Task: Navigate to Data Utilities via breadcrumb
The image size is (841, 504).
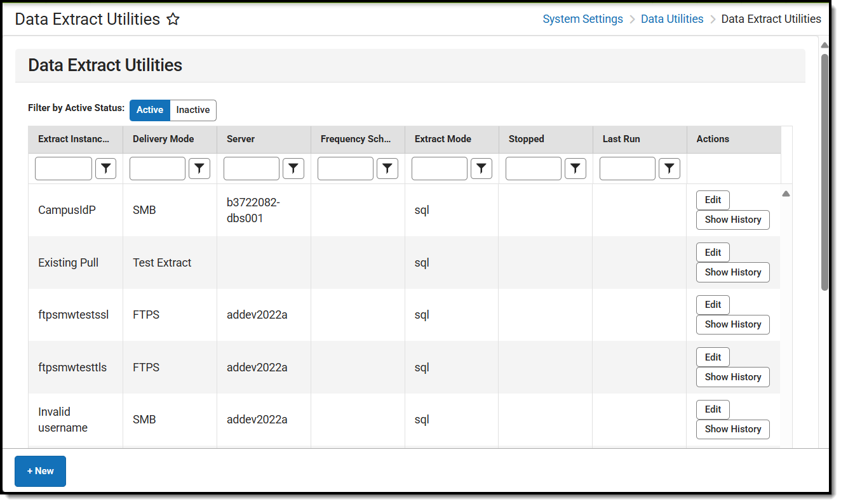Action: [672, 18]
